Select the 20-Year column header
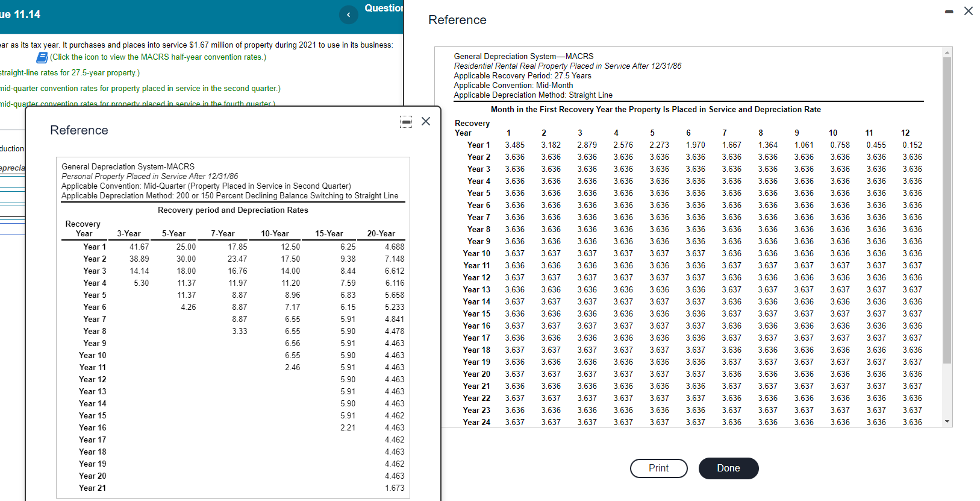Screen dimensions: 980x501 pos(381,234)
